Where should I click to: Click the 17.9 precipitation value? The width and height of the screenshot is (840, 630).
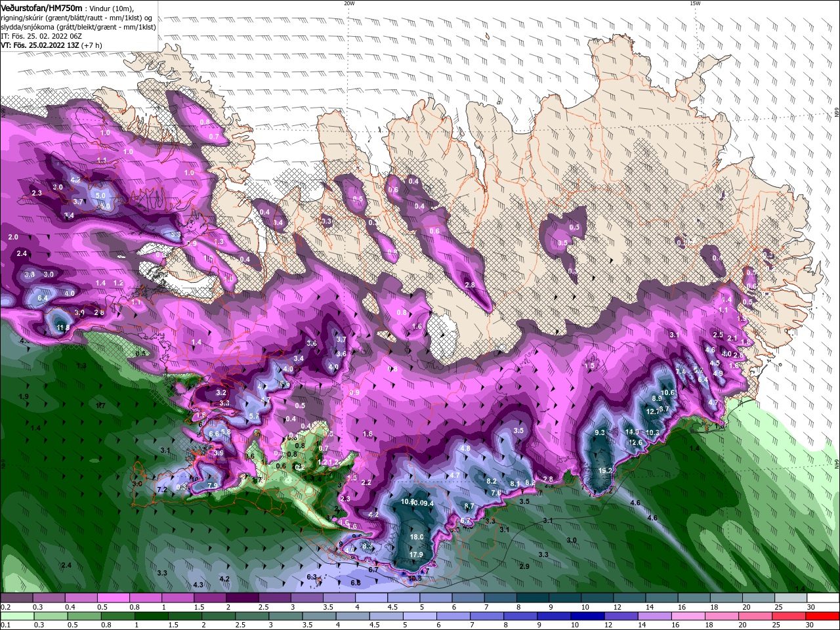(x=417, y=555)
